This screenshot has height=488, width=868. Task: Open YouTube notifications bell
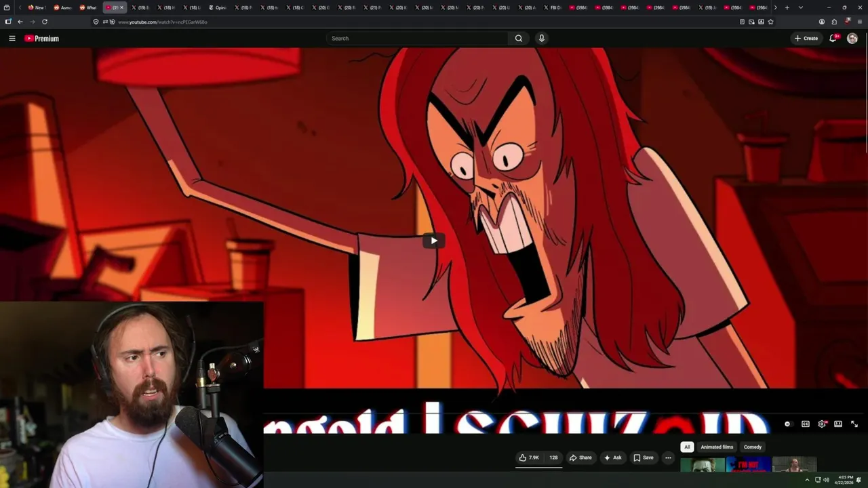click(833, 39)
